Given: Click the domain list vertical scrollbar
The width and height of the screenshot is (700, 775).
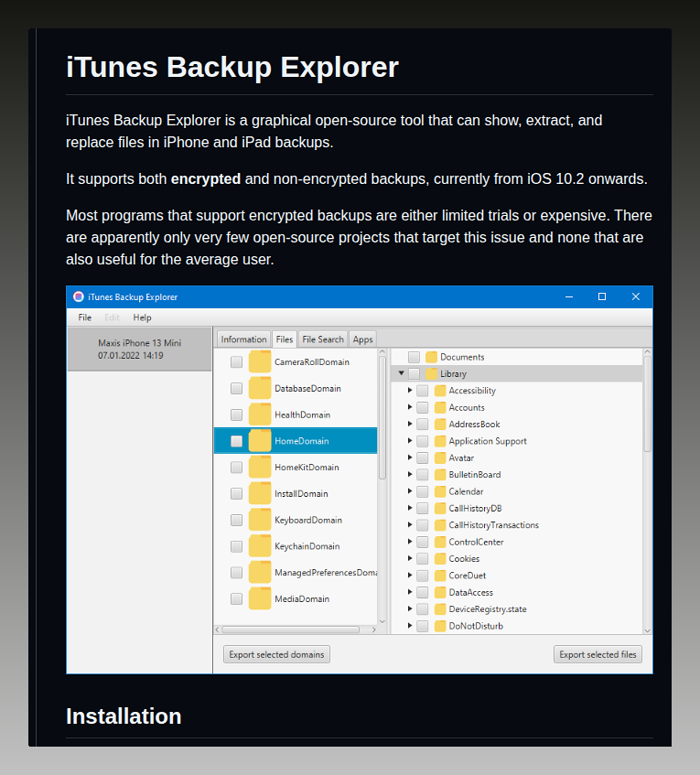Looking at the screenshot, I should [382, 417].
